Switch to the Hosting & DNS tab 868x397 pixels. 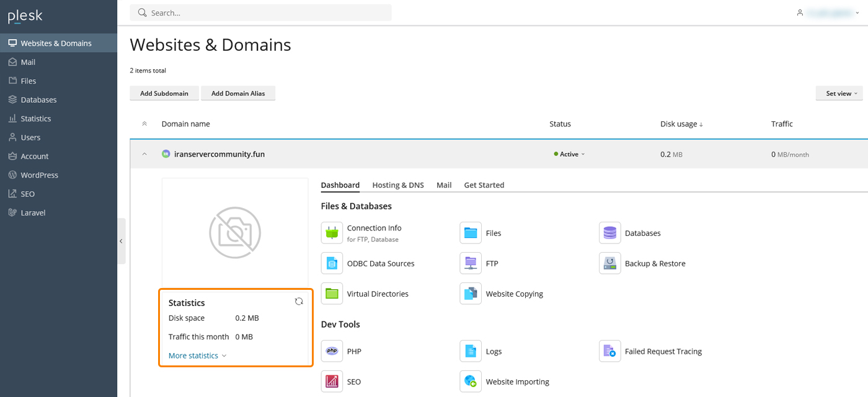(x=398, y=185)
